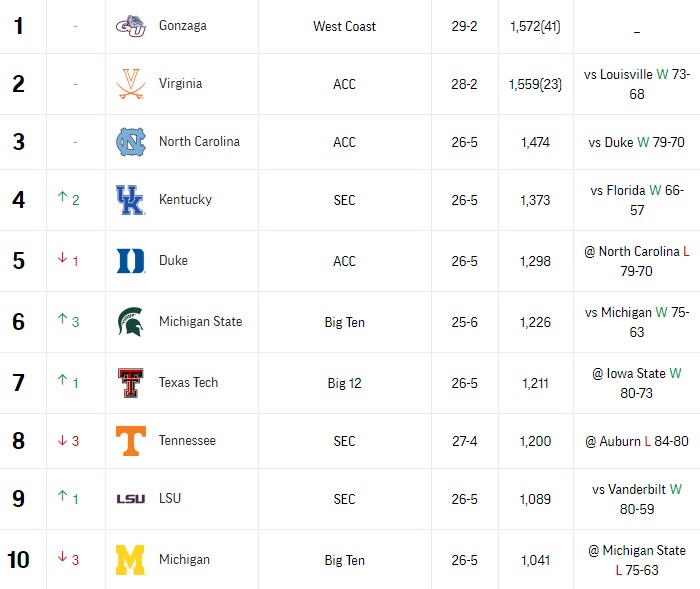
Task: Open Tennessee's @ Auburn game result
Action: (637, 441)
